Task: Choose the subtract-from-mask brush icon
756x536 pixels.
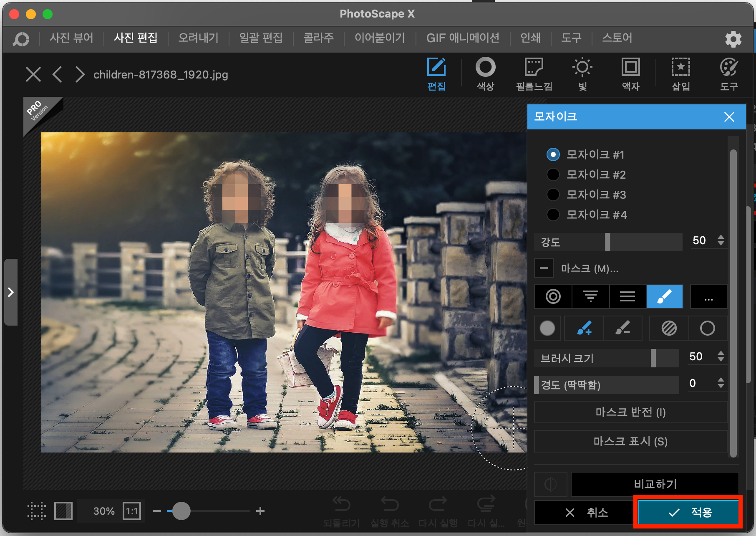Action: point(622,328)
